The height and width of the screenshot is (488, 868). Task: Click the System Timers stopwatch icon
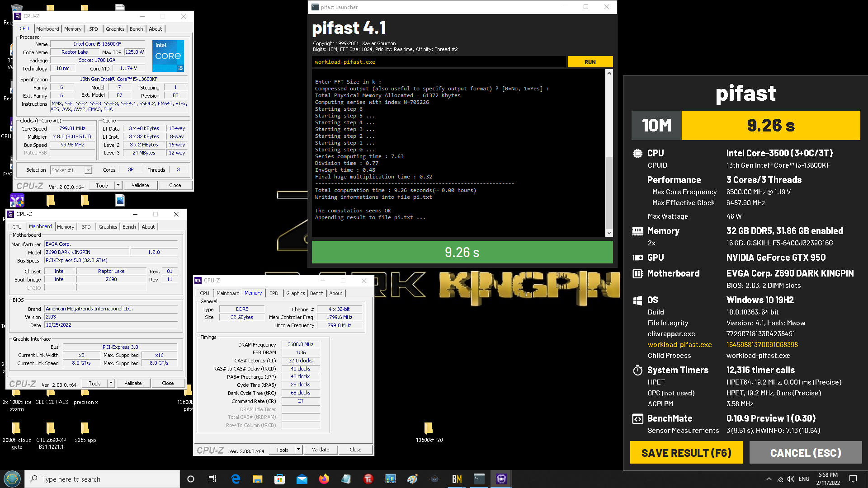[x=637, y=370]
